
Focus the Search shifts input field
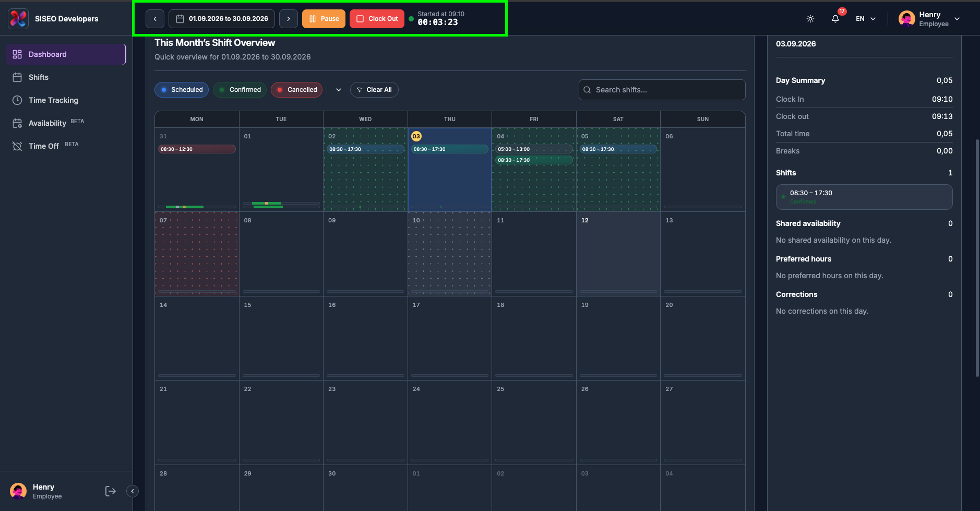[662, 90]
